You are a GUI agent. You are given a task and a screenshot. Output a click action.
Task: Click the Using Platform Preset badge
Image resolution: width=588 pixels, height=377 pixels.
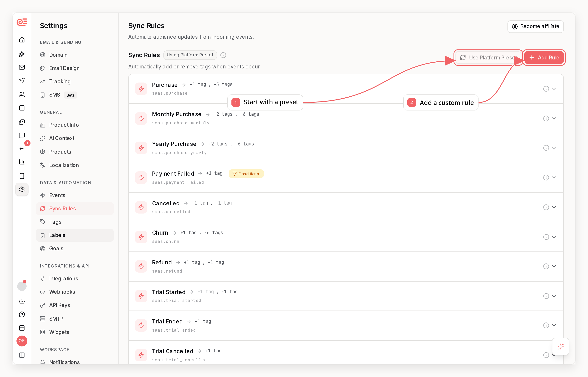(x=190, y=55)
